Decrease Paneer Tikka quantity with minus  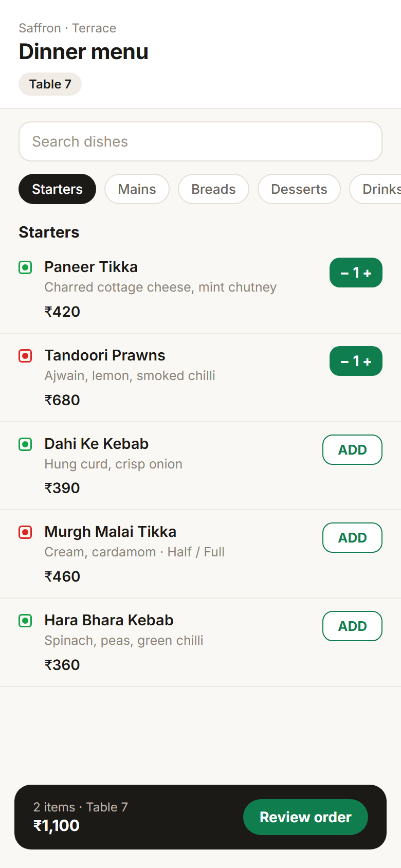(344, 273)
